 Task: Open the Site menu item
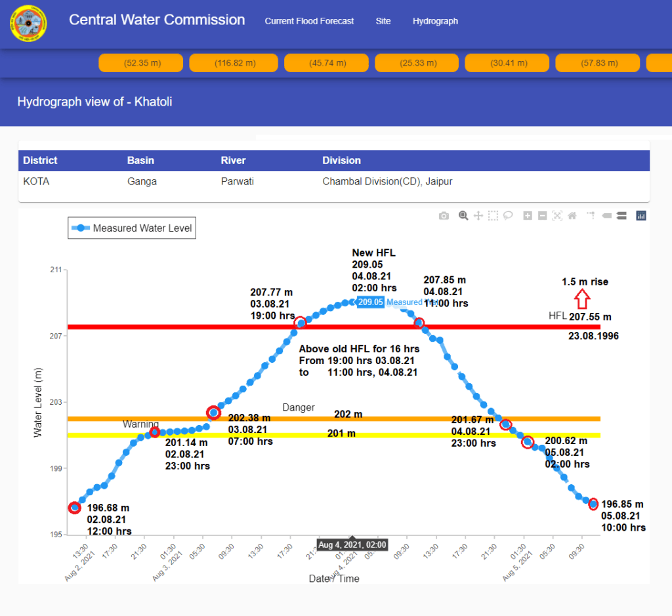383,21
